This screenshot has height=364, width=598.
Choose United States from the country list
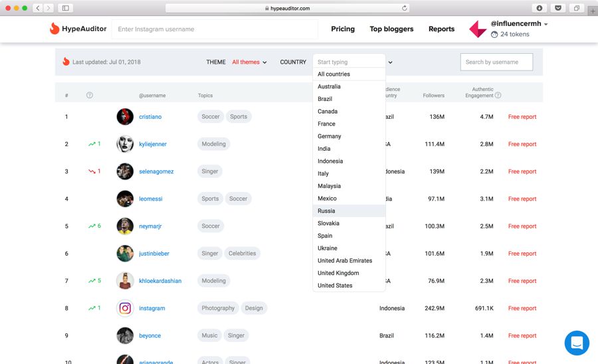pyautogui.click(x=349, y=286)
